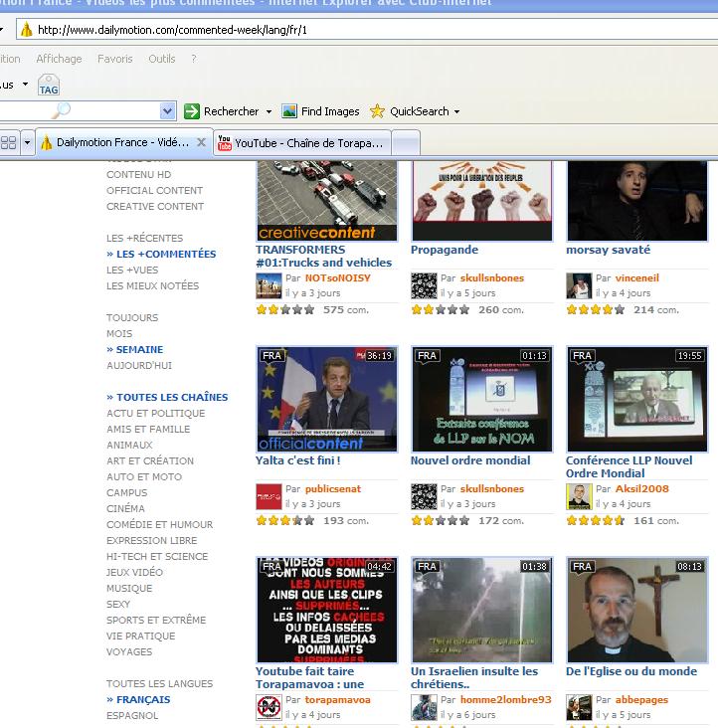Open the dropdown arrow left of TAG
This screenshot has height=728, width=718.
25,85
